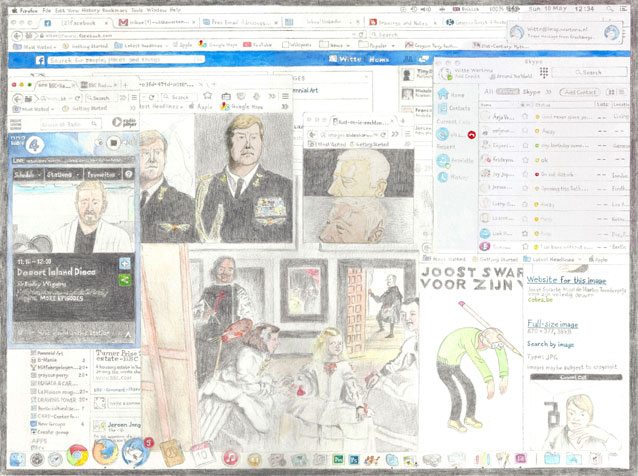This screenshot has height=476, width=638.
Task: Open History in the Skype sidebar
Action: coord(453,177)
